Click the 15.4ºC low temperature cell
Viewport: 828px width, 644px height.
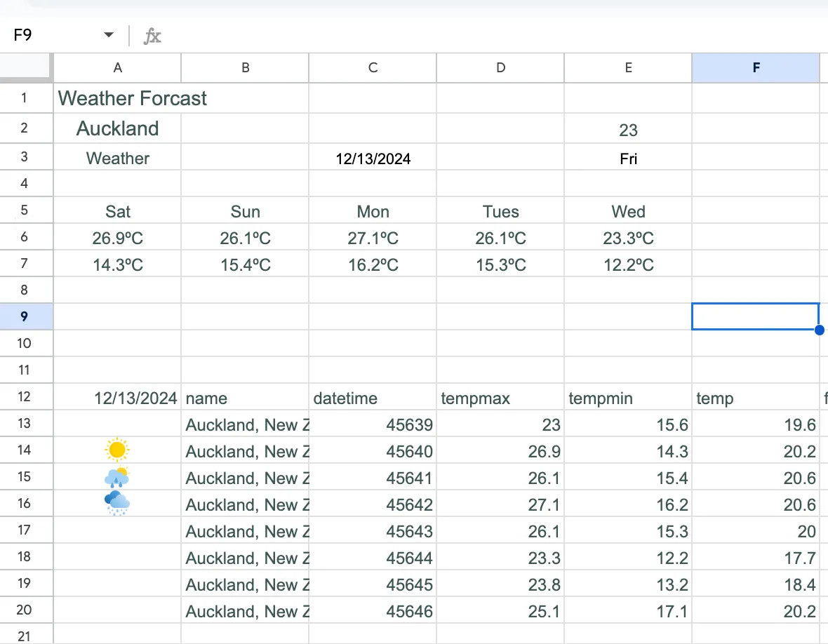point(245,263)
